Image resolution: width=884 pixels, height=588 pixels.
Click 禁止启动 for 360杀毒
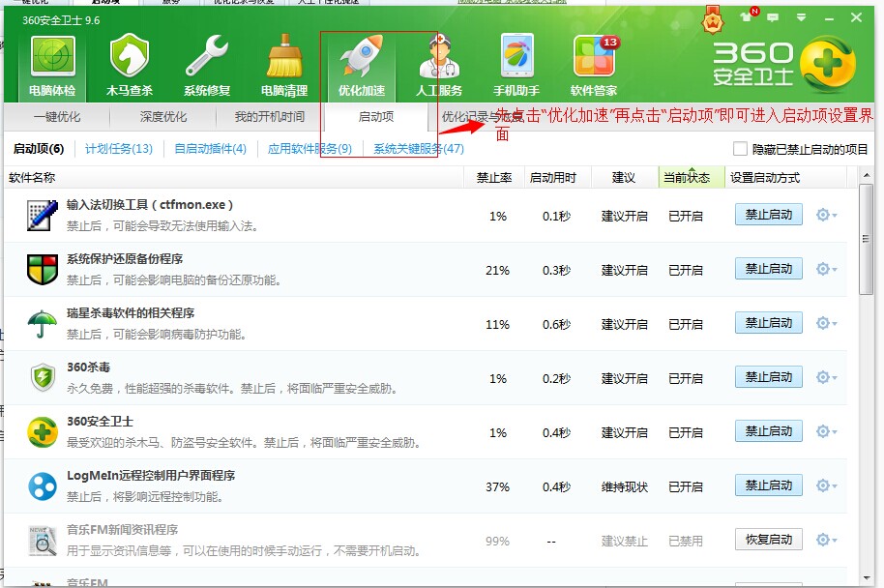click(769, 377)
